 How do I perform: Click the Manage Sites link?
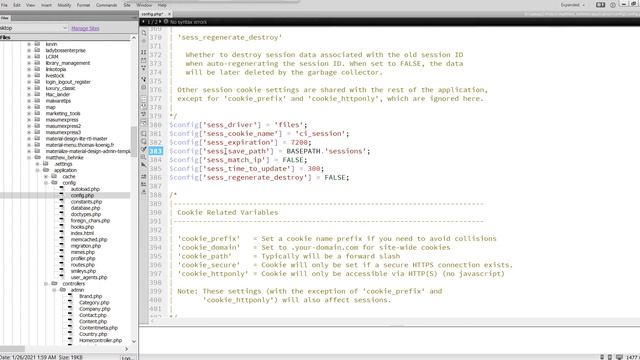(85, 29)
